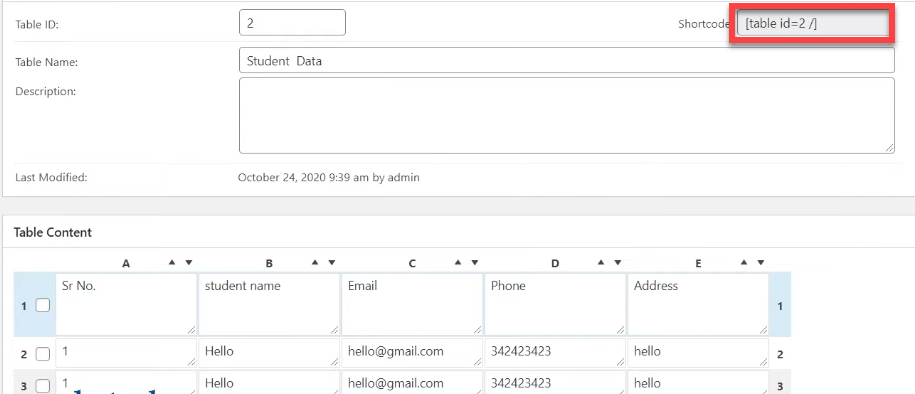Image resolution: width=915 pixels, height=394 pixels.
Task: Click column A header letter
Action: (126, 264)
